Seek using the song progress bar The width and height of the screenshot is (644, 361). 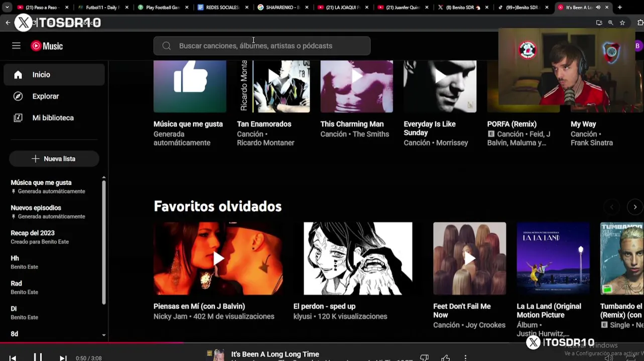(x=322, y=343)
